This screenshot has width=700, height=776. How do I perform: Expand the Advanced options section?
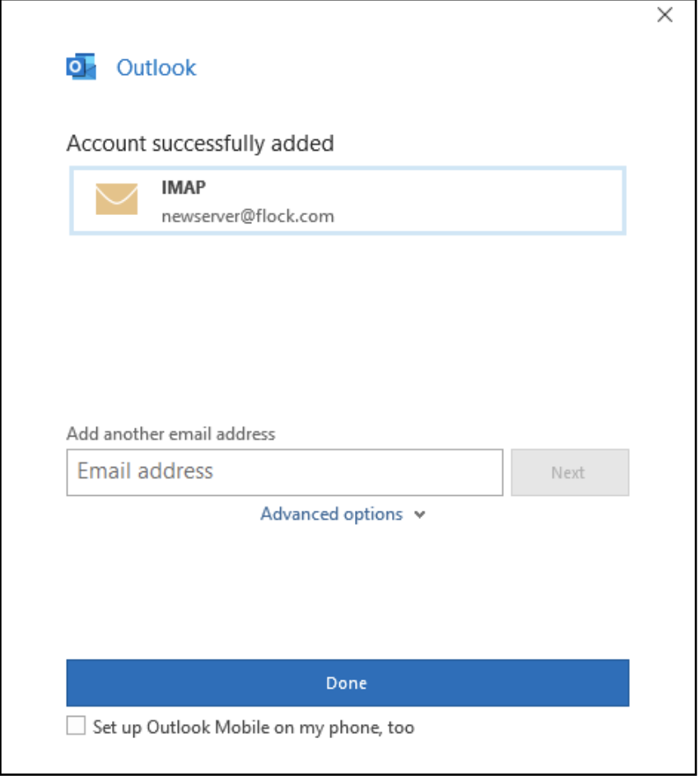[343, 514]
